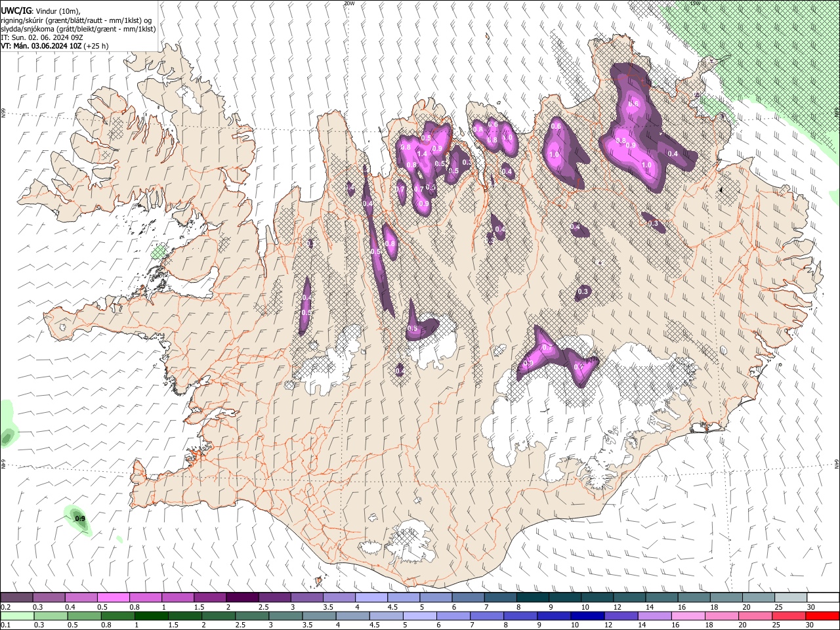Select the grey-teal 16 swatch in snow legend

694,598
